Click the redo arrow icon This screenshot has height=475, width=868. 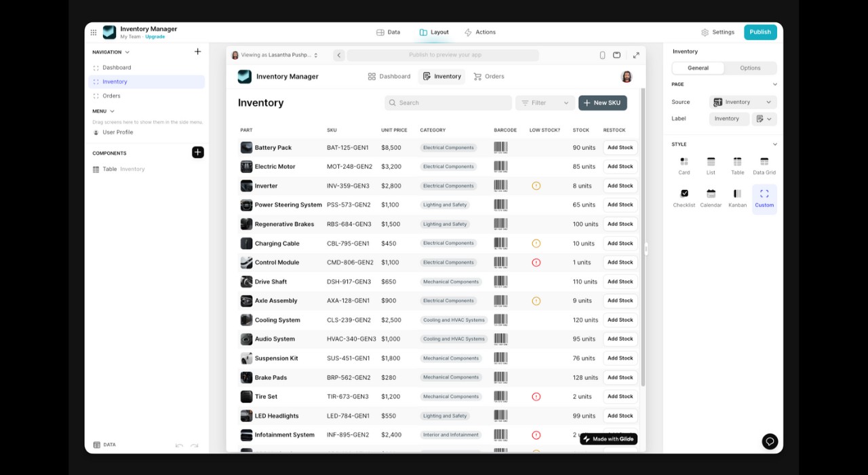(195, 445)
